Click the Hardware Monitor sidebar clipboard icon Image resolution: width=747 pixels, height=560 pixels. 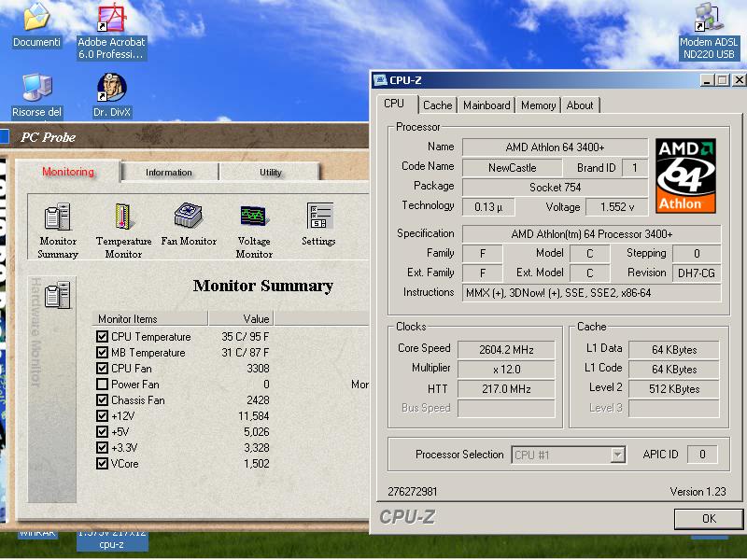click(x=58, y=295)
